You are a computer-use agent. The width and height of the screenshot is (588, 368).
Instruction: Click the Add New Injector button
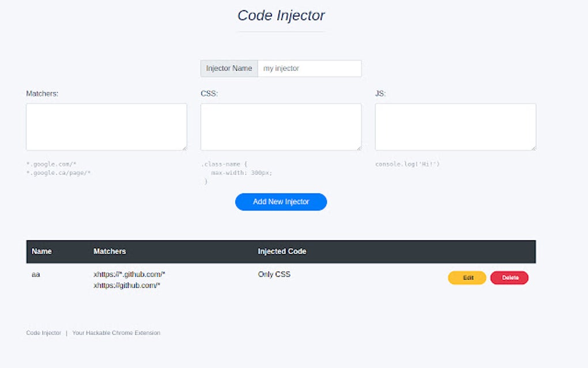point(280,201)
